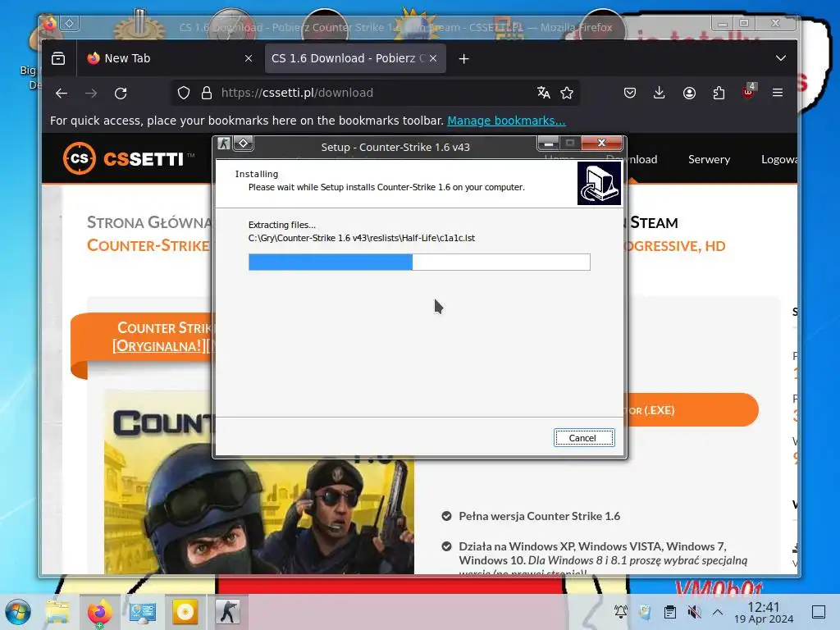The image size is (840, 630).
Task: Click the Strona Główna heading link
Action: click(149, 221)
